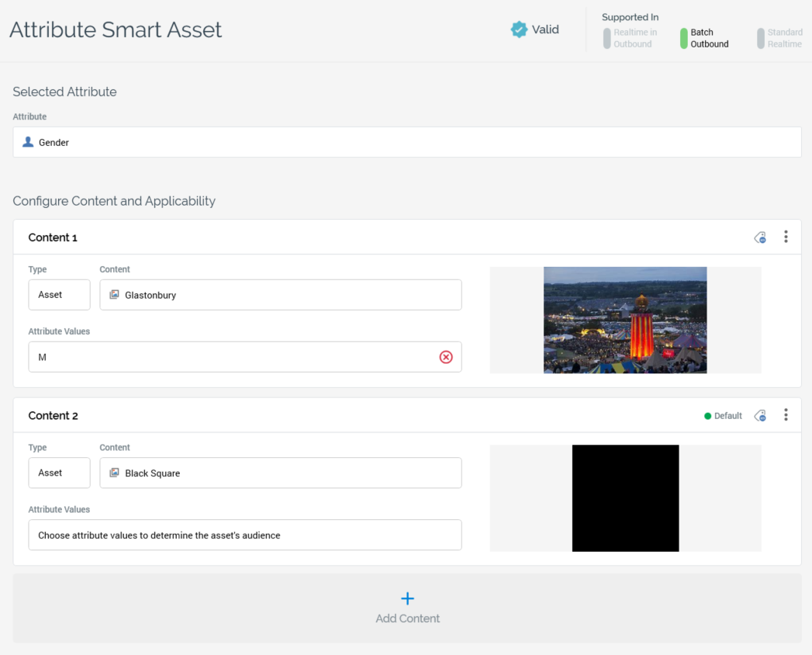
Task: Click the tag icon on Content 1 header
Action: pyautogui.click(x=759, y=237)
